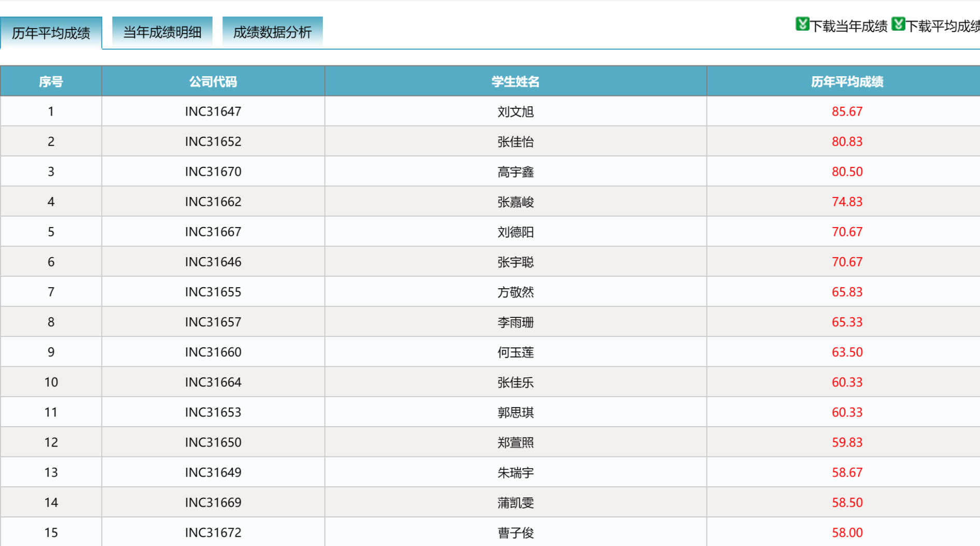Click the green download icon for 下载平均成绩
The image size is (980, 546).
click(x=898, y=24)
